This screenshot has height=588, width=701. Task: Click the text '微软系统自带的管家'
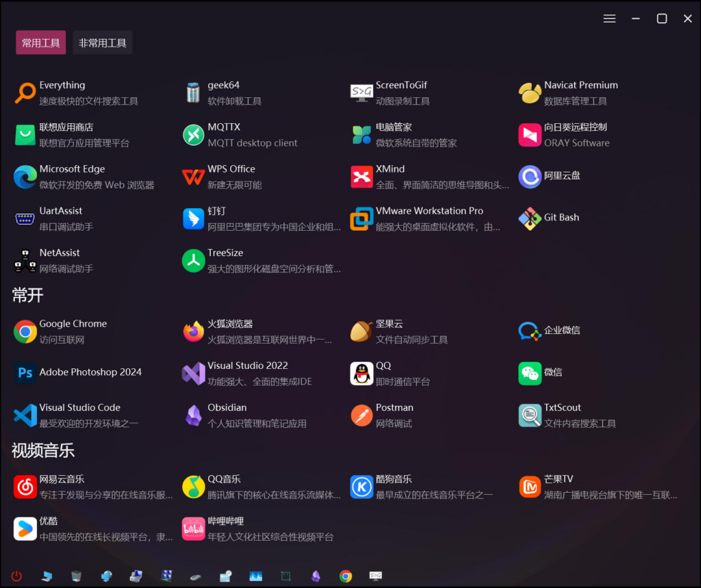pos(416,143)
